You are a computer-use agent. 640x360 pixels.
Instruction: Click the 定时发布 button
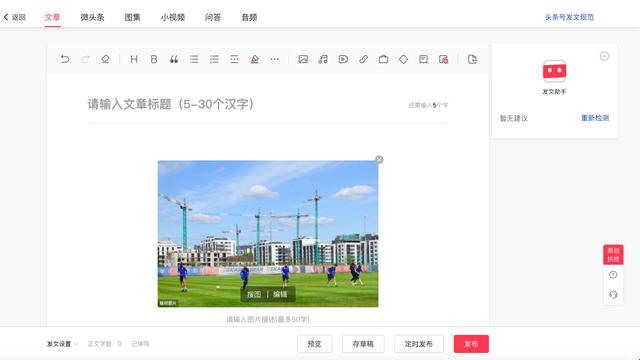coord(419,344)
